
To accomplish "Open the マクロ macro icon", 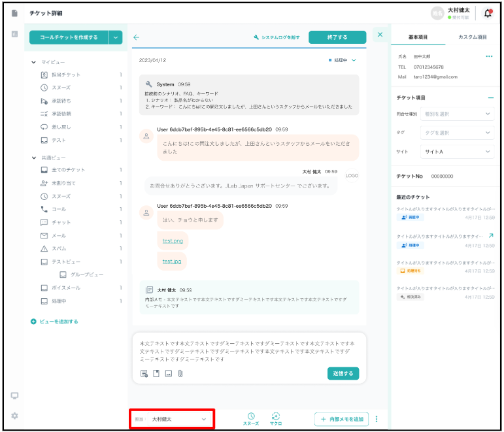I will point(275,416).
